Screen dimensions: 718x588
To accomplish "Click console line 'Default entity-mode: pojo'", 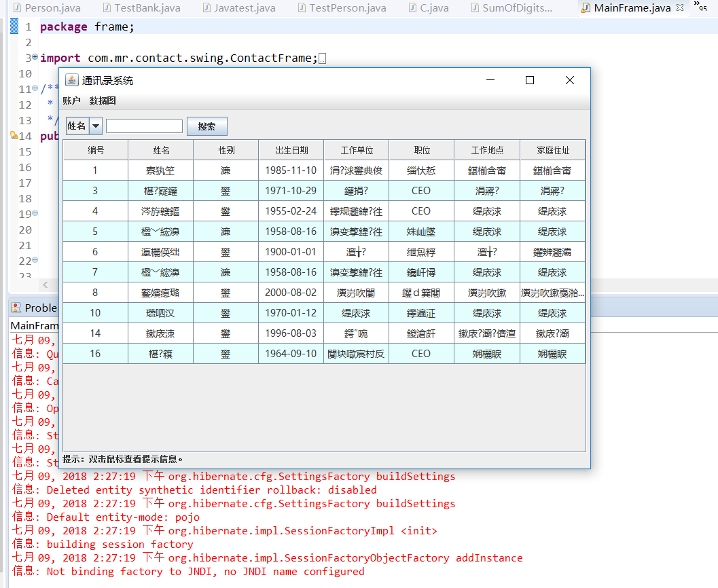I will pyautogui.click(x=123, y=517).
